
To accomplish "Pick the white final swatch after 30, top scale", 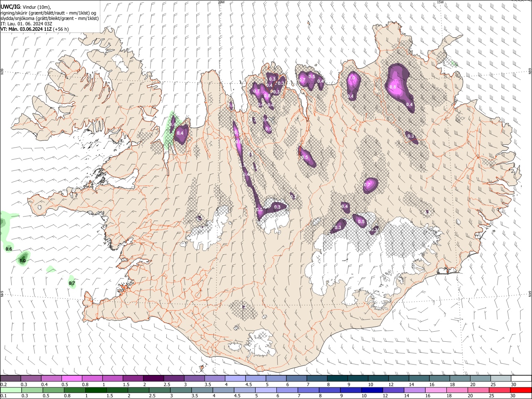I will [520, 379].
